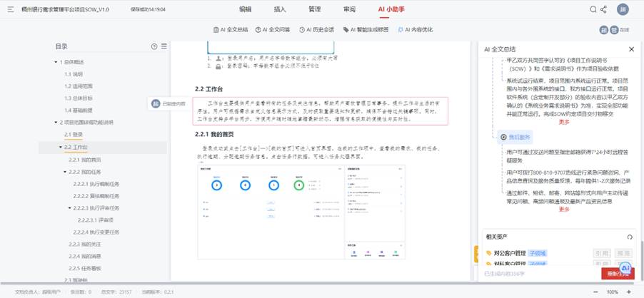The image size is (644, 298).
Task: Open the user avatar in the header
Action: pos(623,9)
